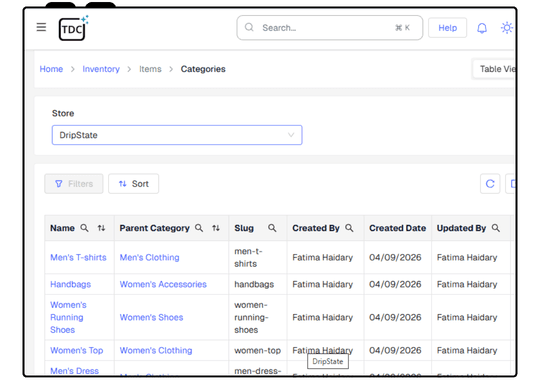Click the magnifier icon in the search bar
Screen dimensions: 540x384
(x=249, y=28)
